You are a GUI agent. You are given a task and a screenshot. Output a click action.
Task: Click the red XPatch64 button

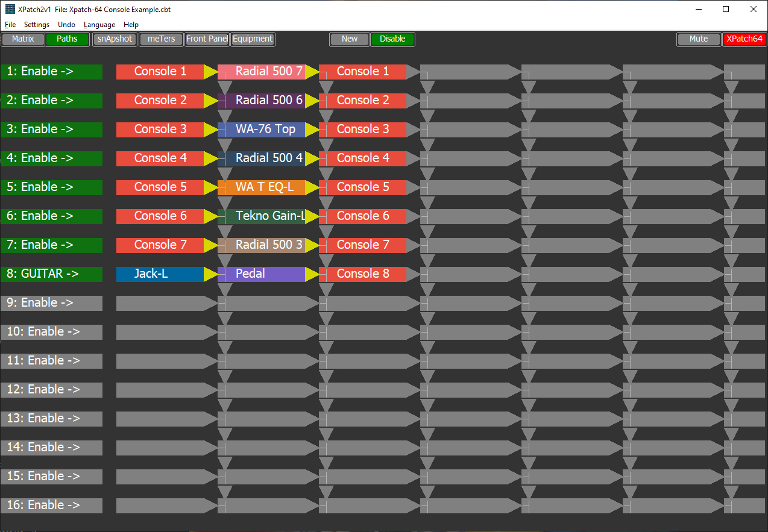click(744, 39)
